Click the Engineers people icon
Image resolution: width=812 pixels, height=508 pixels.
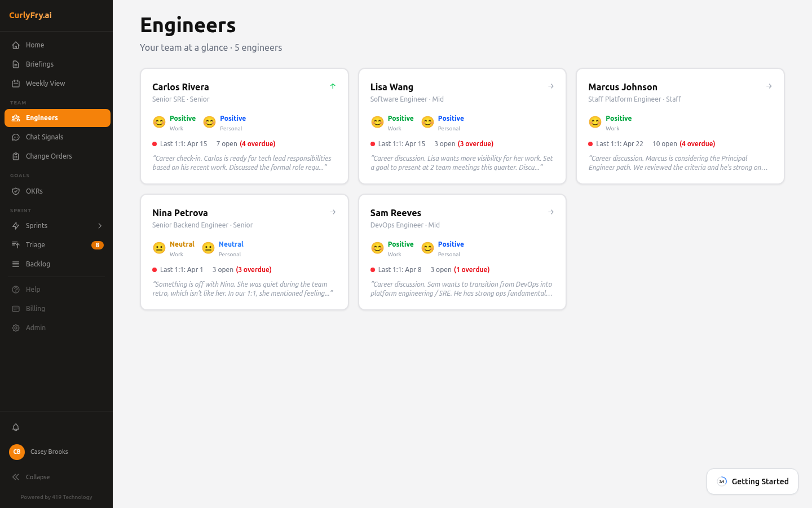tap(16, 118)
